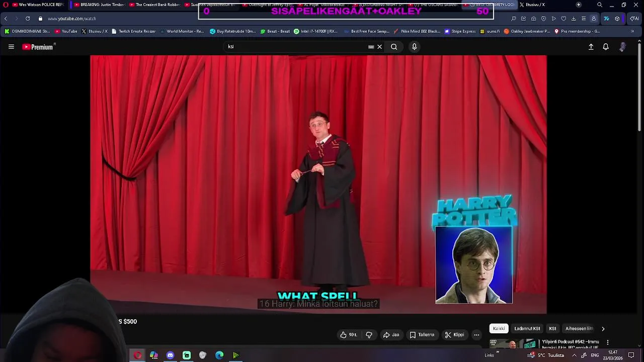Image resolution: width=644 pixels, height=362 pixels.
Task: Open the Pro membership bookmark
Action: 577,31
